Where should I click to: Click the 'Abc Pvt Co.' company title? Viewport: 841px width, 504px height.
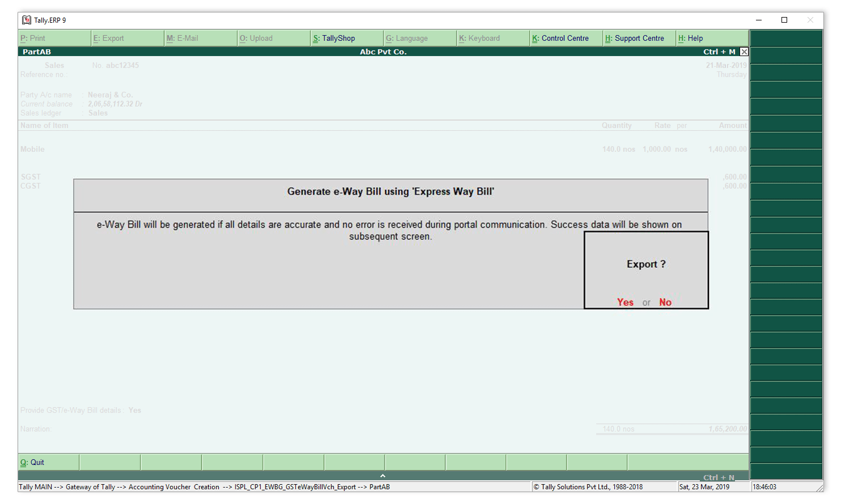[383, 52]
